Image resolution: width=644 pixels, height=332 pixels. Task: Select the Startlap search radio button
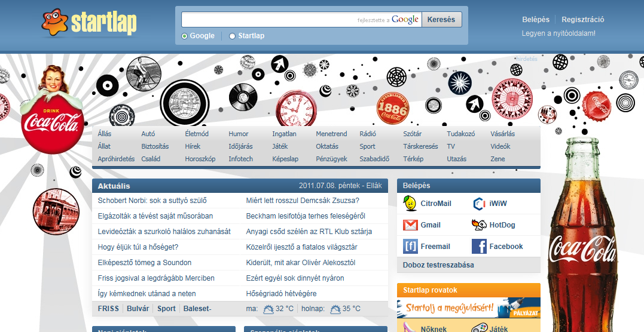232,36
